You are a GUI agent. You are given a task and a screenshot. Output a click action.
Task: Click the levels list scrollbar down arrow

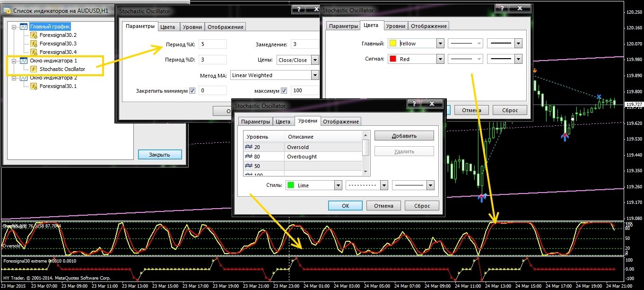366,171
